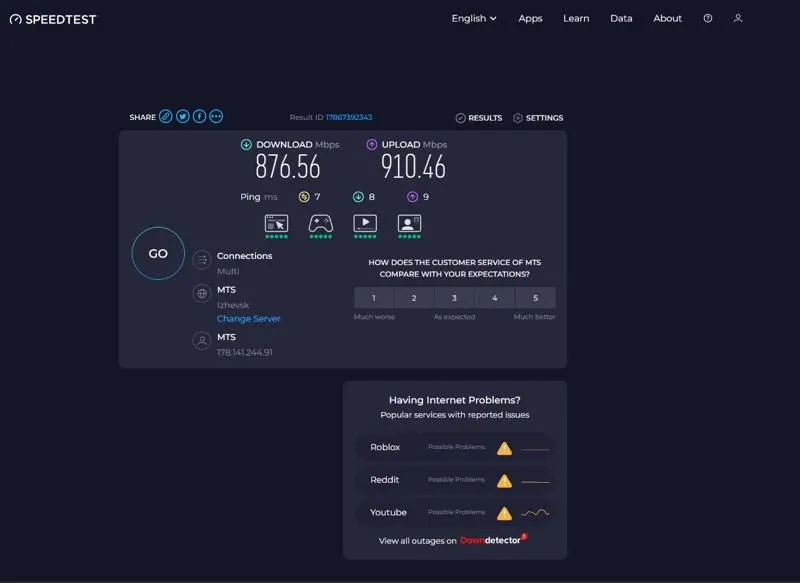Share result on Twitter
The image size is (800, 583).
tap(183, 117)
